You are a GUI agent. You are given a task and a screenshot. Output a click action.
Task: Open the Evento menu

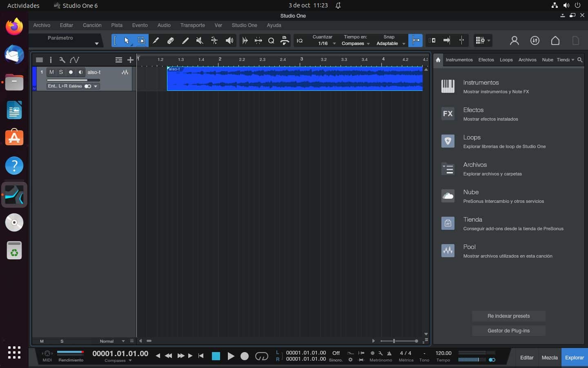(140, 25)
